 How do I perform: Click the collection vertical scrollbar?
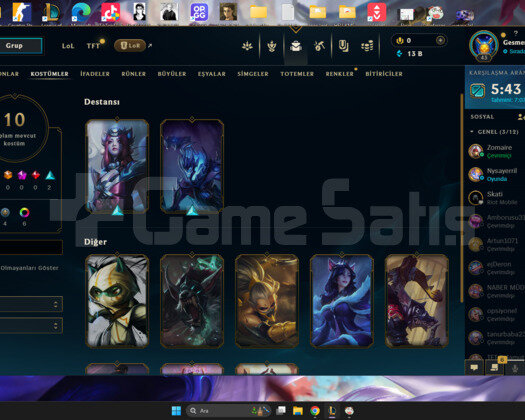462,198
